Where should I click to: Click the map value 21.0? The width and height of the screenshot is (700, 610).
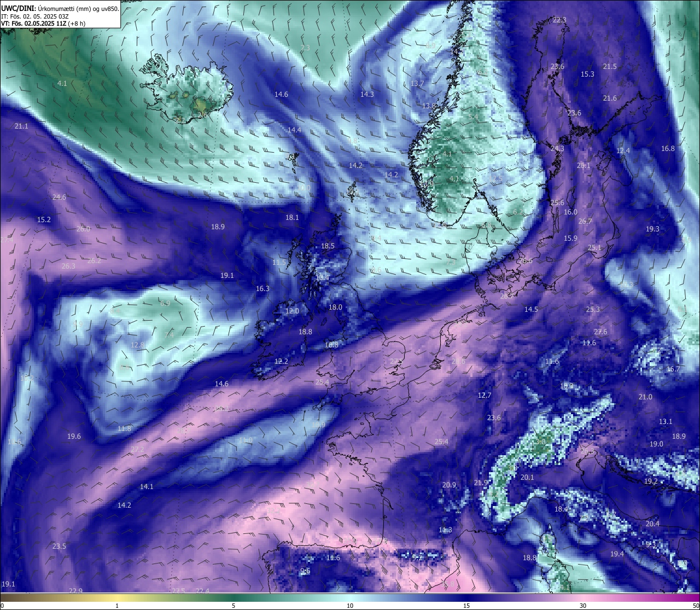(645, 397)
